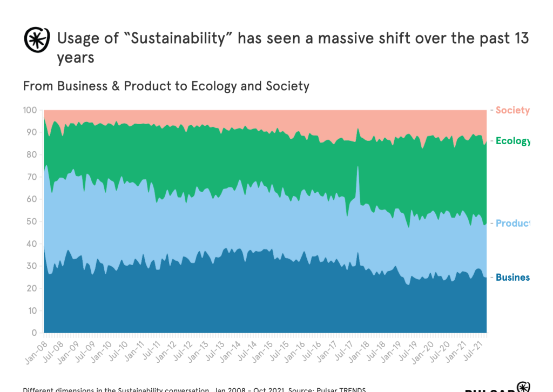Select the Business legend label

512,278
